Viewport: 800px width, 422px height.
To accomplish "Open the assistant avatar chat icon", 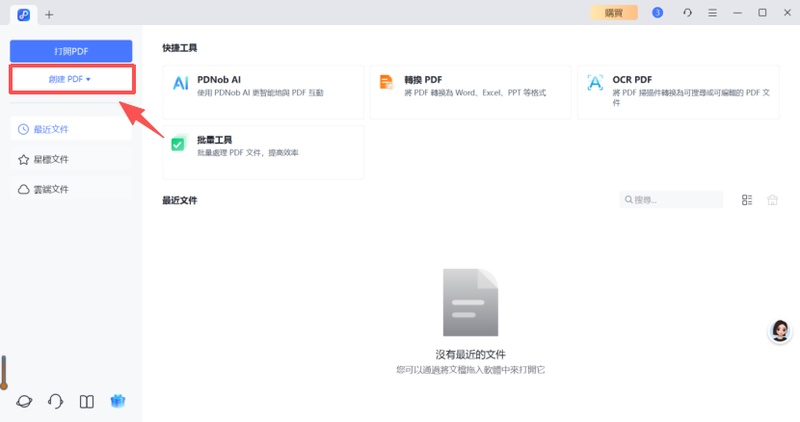I will tap(780, 332).
